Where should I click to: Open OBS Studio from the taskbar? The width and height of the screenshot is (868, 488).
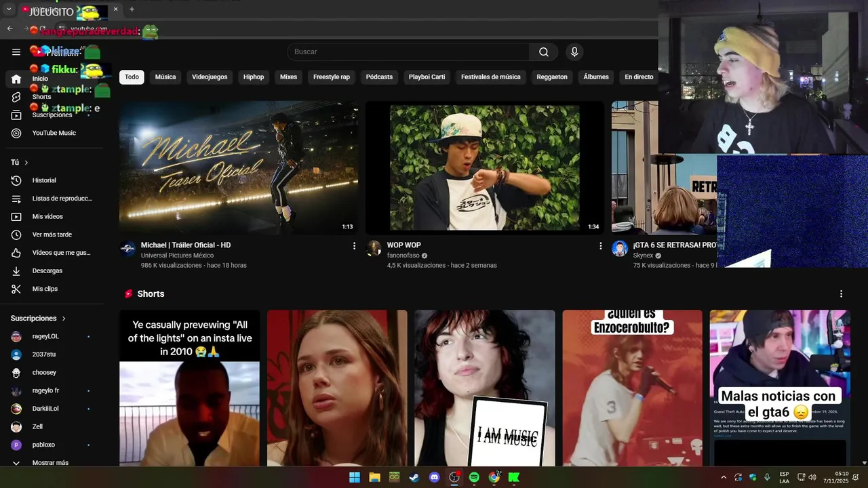tap(454, 477)
